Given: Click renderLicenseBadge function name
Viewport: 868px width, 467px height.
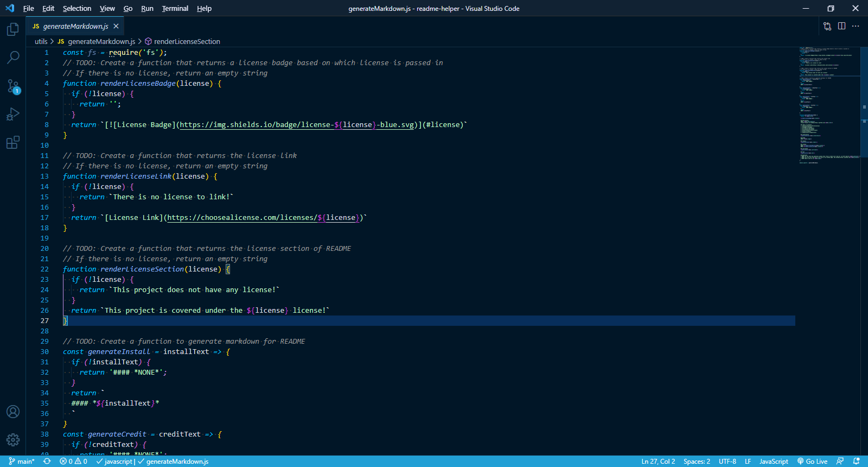Looking at the screenshot, I should point(138,84).
